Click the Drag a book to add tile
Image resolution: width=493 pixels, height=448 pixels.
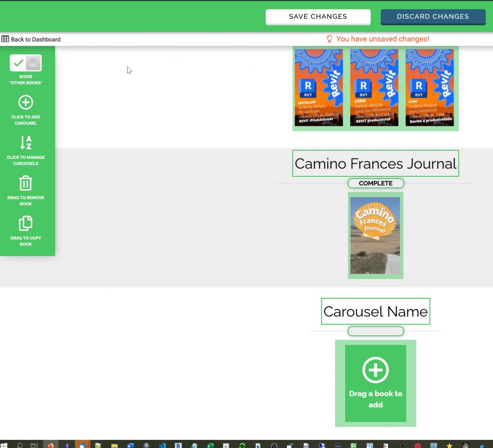[375, 383]
